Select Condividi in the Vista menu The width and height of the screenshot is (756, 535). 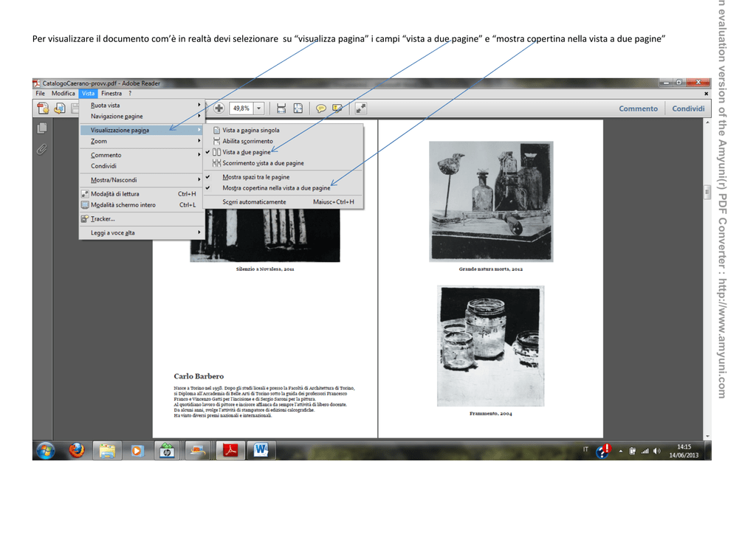(x=142, y=166)
